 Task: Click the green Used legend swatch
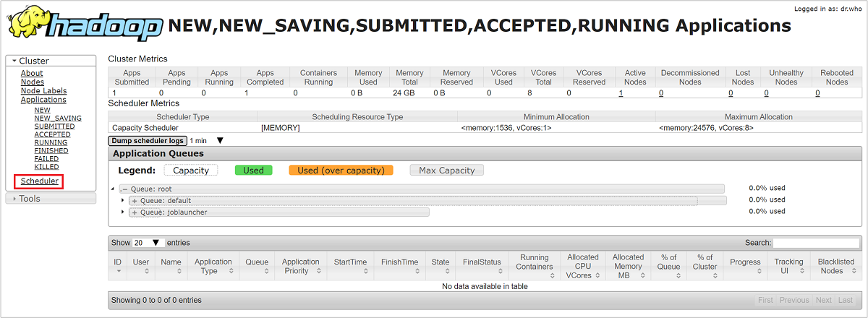253,171
